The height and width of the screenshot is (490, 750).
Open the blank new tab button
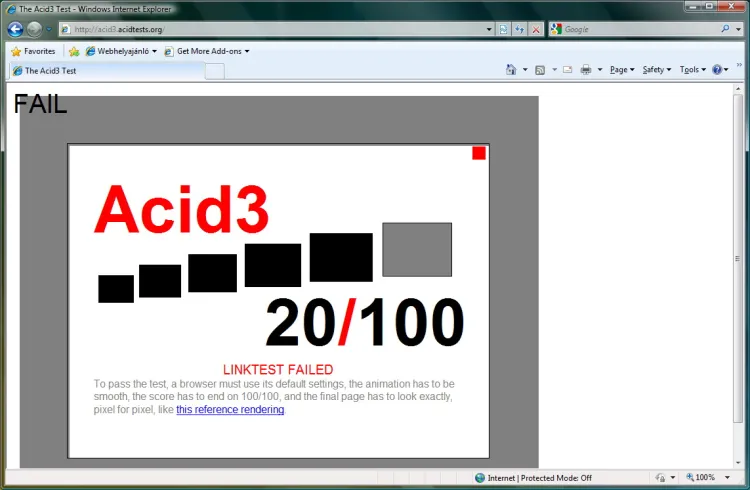point(215,71)
